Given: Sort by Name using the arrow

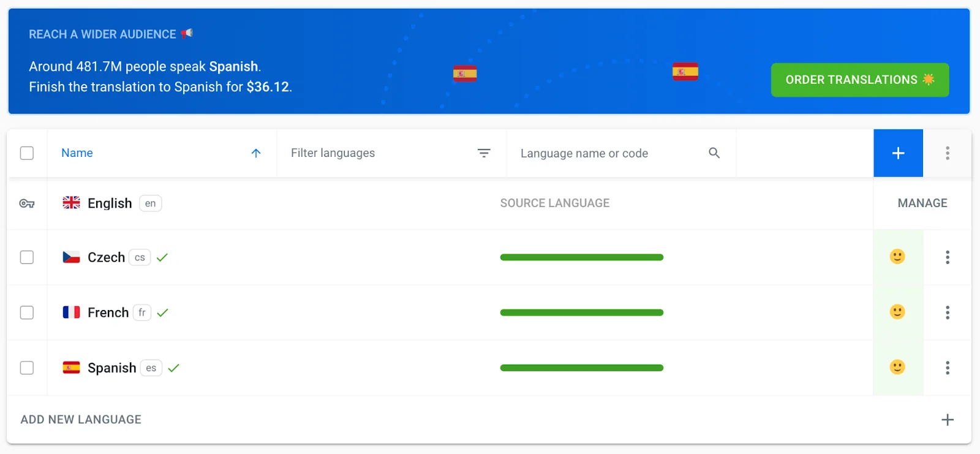Looking at the screenshot, I should pyautogui.click(x=256, y=153).
